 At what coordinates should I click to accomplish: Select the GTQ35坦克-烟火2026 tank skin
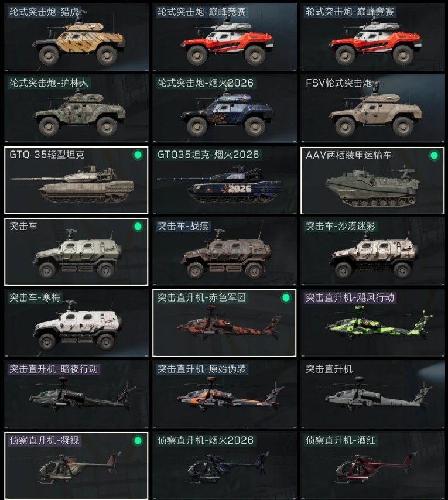224,180
